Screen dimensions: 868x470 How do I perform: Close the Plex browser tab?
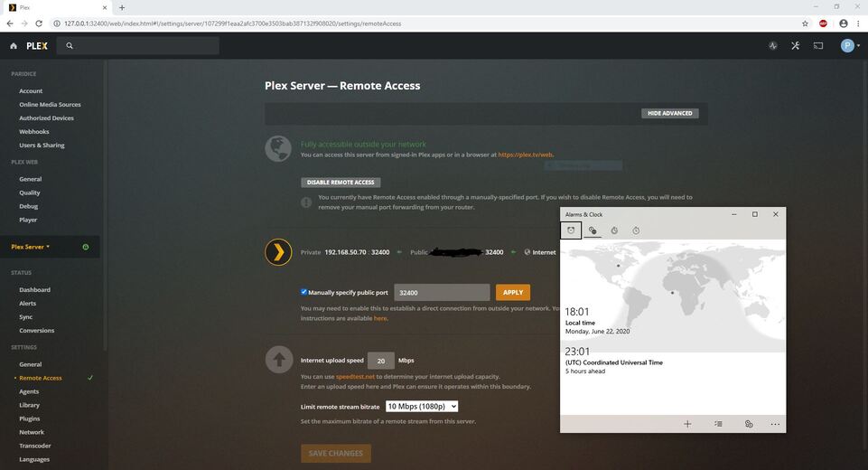point(105,8)
